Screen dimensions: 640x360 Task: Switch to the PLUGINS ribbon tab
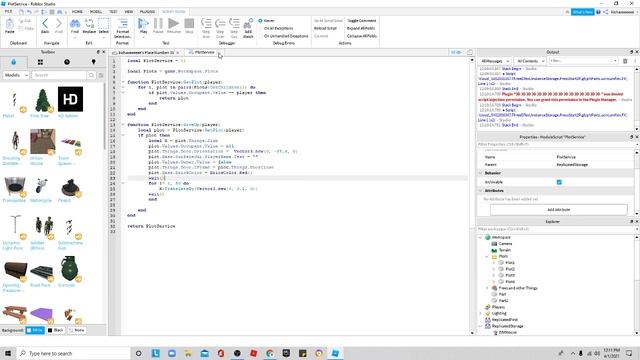coord(147,11)
